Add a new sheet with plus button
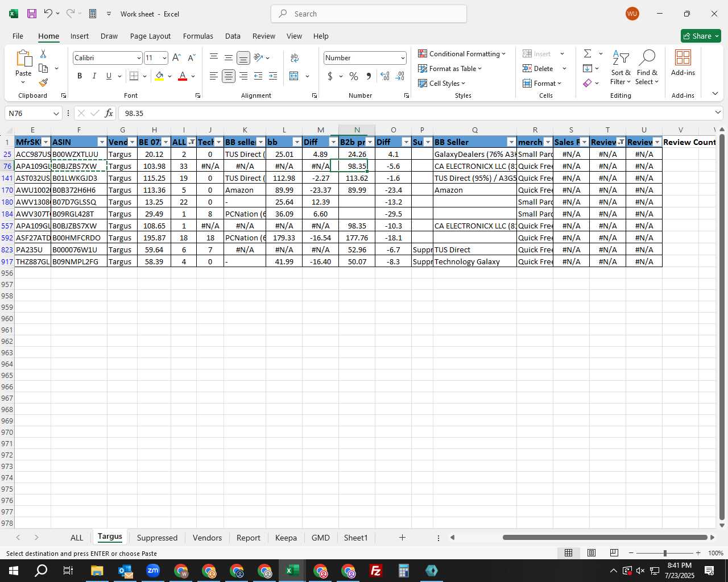 [x=402, y=538]
